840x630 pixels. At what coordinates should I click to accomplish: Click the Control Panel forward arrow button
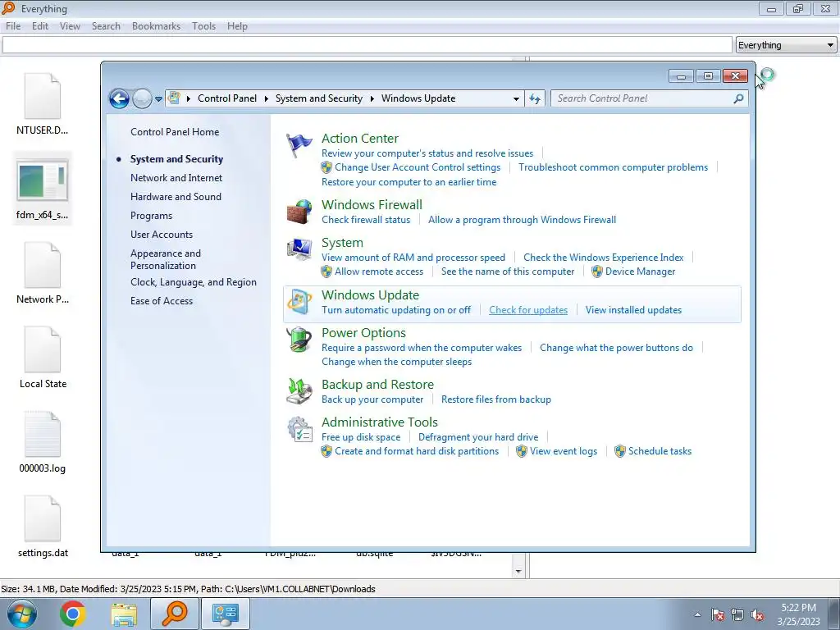[x=142, y=98]
